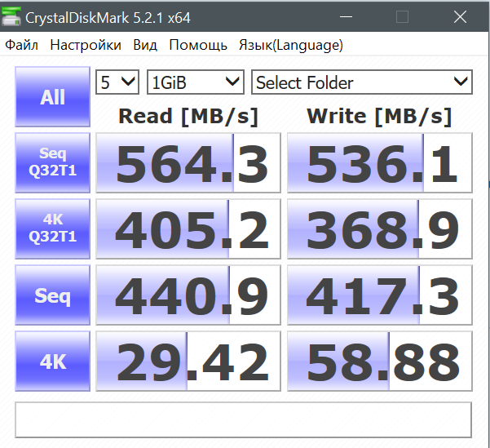Screen dimensions: 490x448
Task: Open the Вид menu
Action: point(145,45)
